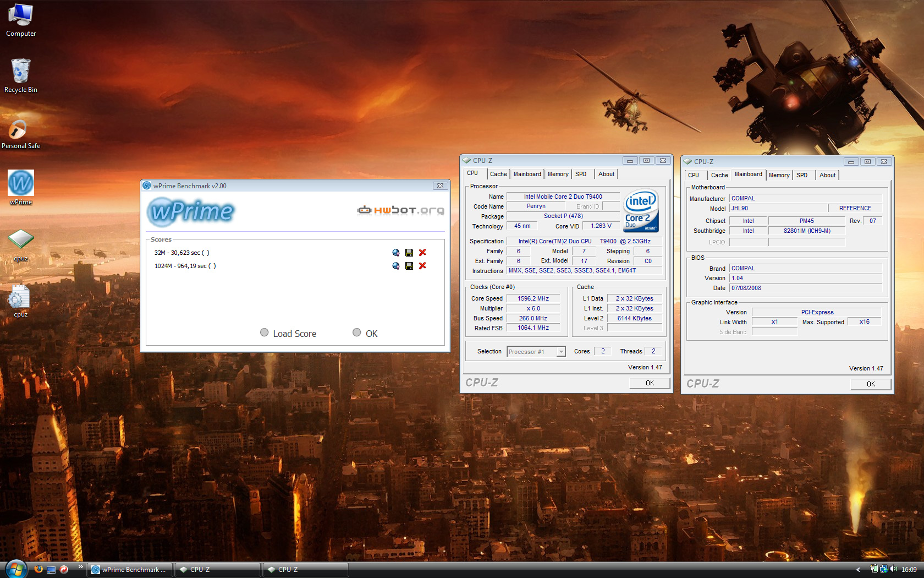The image size is (924, 578).
Task: Select the Personal Safe desktop icon
Action: click(21, 134)
